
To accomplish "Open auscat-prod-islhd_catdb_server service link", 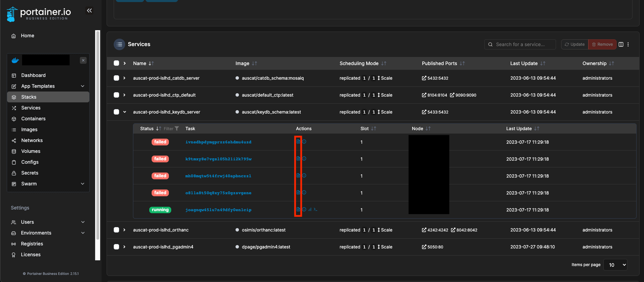I will [x=166, y=78].
